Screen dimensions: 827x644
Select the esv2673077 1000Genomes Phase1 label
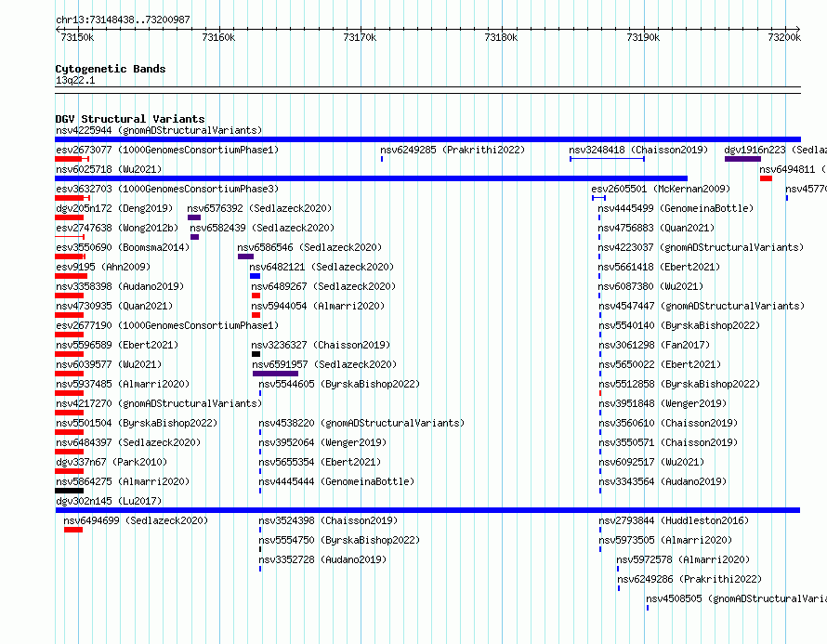167,150
